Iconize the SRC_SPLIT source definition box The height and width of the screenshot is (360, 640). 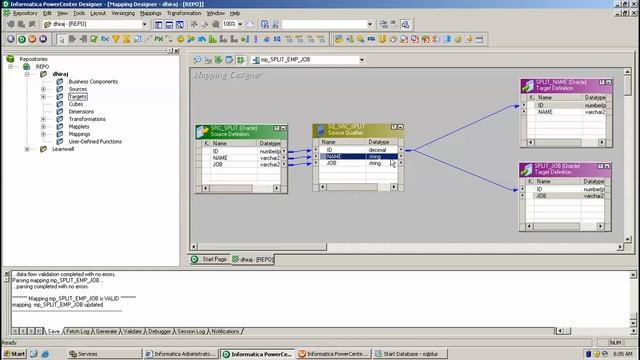click(x=283, y=128)
